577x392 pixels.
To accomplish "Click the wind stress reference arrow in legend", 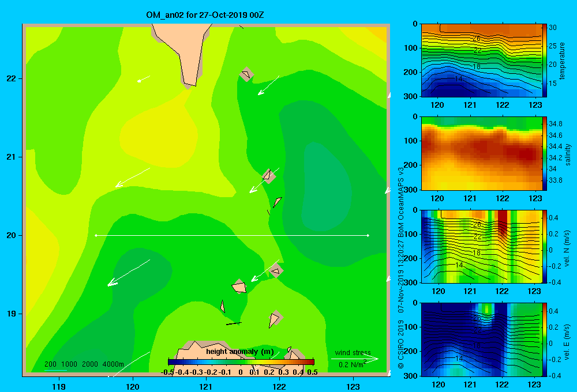I will tap(355, 359).
